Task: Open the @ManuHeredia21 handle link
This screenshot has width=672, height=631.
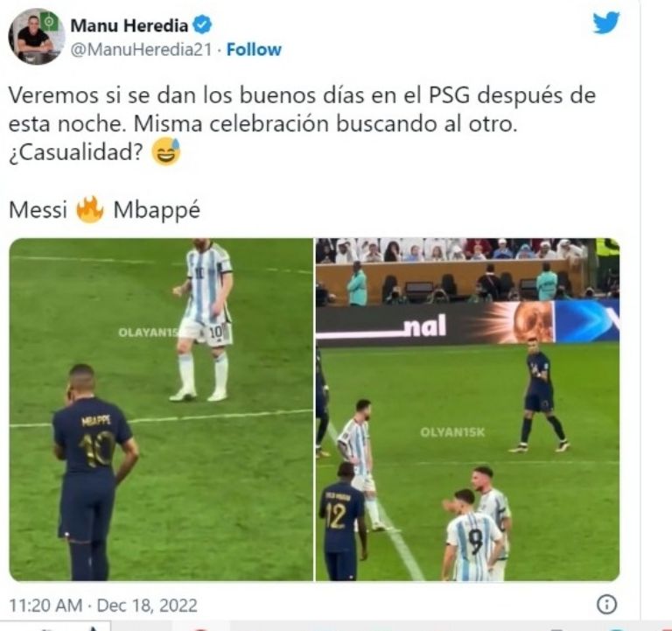Action: tap(141, 50)
